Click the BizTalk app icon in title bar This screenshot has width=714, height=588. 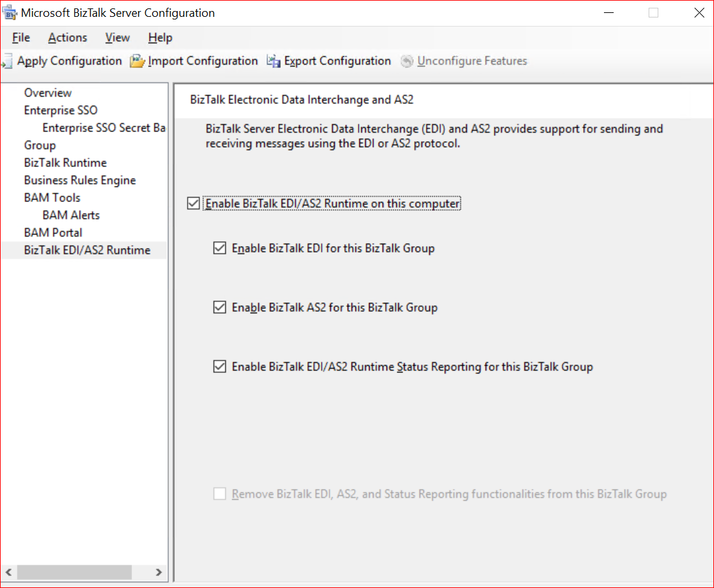click(x=10, y=13)
